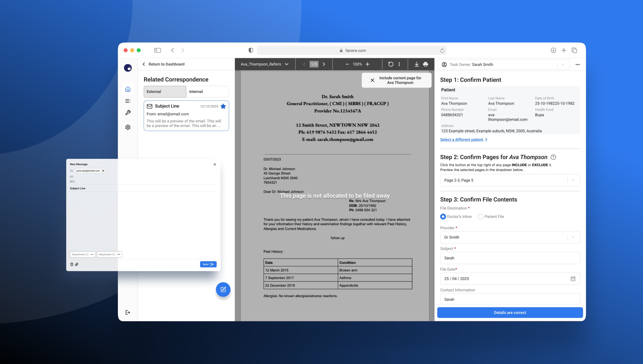Click the Subject Line field in New Message
The image size is (643, 364).
143,189
